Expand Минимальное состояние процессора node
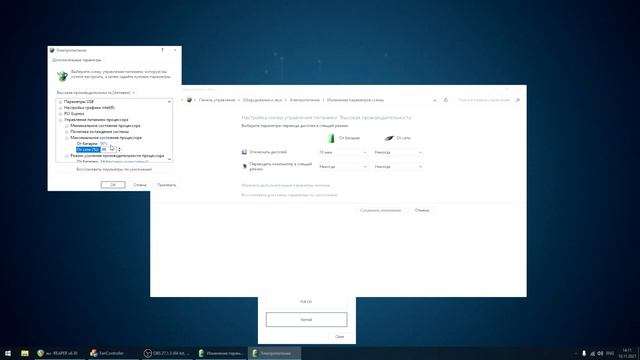Image resolution: width=640 pixels, height=360 pixels. pos(67,126)
